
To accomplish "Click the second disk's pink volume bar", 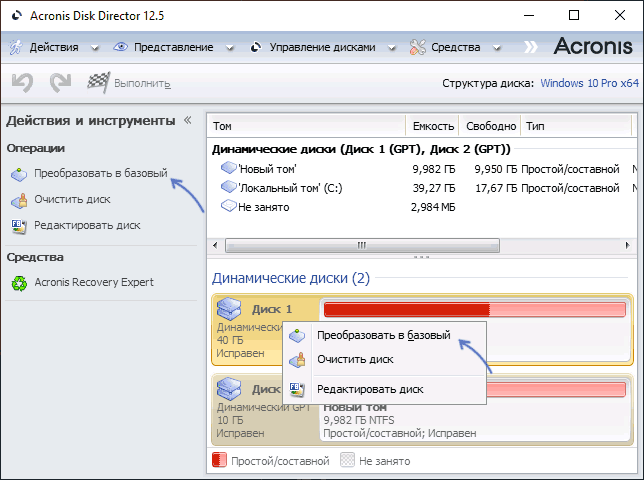I will coord(557,389).
